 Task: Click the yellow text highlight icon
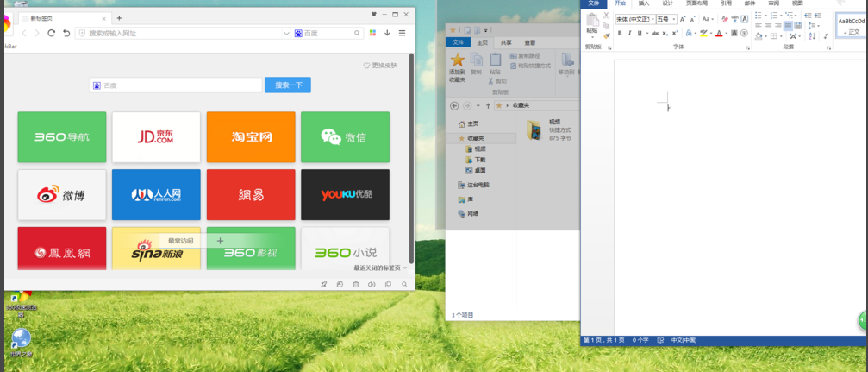click(x=703, y=34)
